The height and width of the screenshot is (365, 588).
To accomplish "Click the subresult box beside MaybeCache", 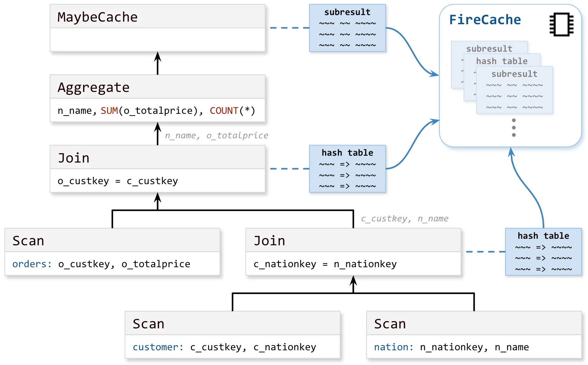I will (x=348, y=28).
